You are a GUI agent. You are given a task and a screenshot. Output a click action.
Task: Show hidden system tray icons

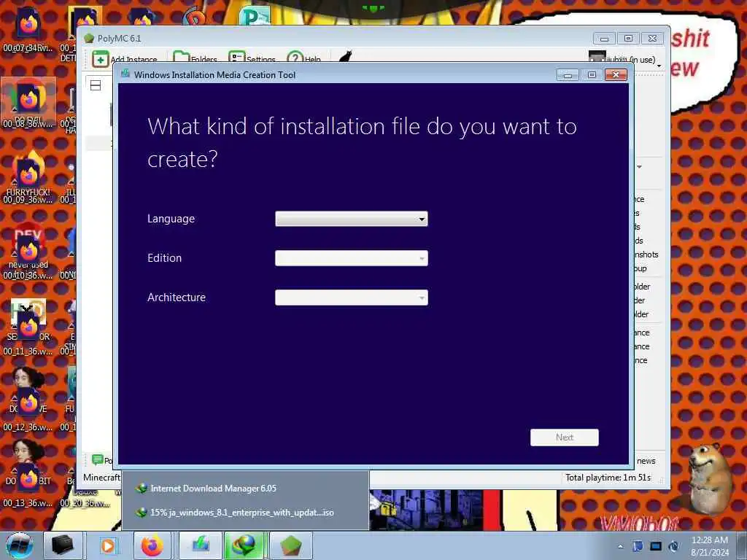620,547
